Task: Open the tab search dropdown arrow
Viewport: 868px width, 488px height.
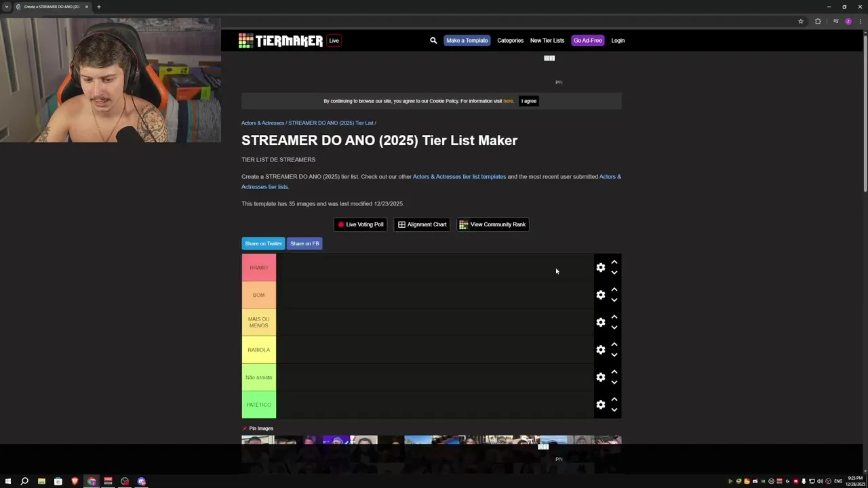Action: pos(7,7)
